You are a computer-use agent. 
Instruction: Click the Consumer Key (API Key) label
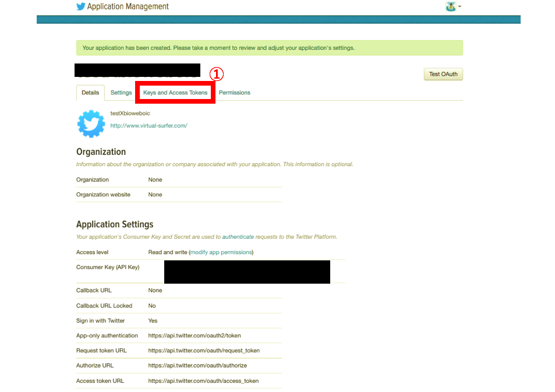click(108, 267)
